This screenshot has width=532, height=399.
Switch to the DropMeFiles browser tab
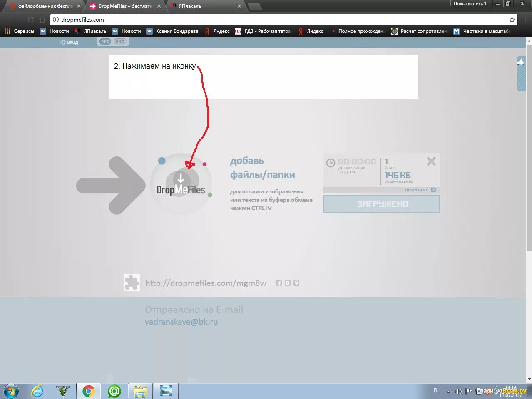tap(125, 6)
